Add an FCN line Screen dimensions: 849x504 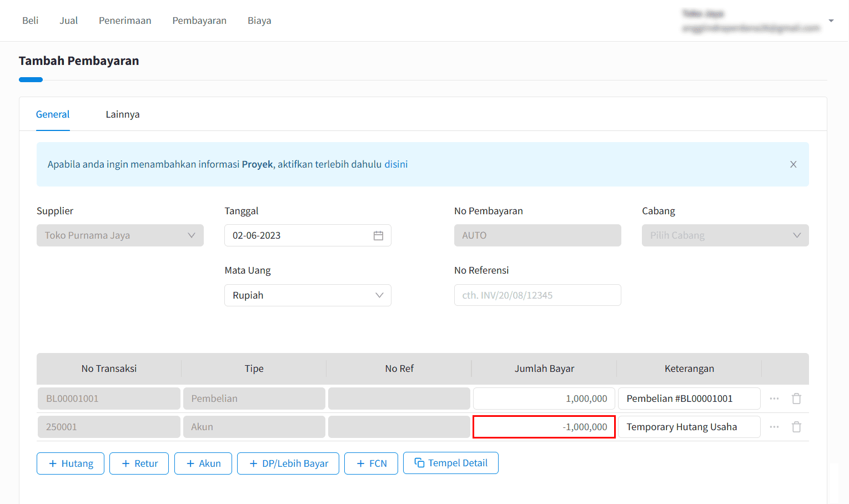(x=371, y=463)
